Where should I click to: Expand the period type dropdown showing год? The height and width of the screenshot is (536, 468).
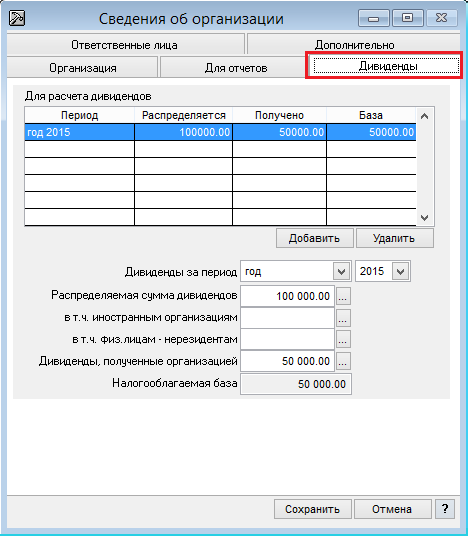342,272
